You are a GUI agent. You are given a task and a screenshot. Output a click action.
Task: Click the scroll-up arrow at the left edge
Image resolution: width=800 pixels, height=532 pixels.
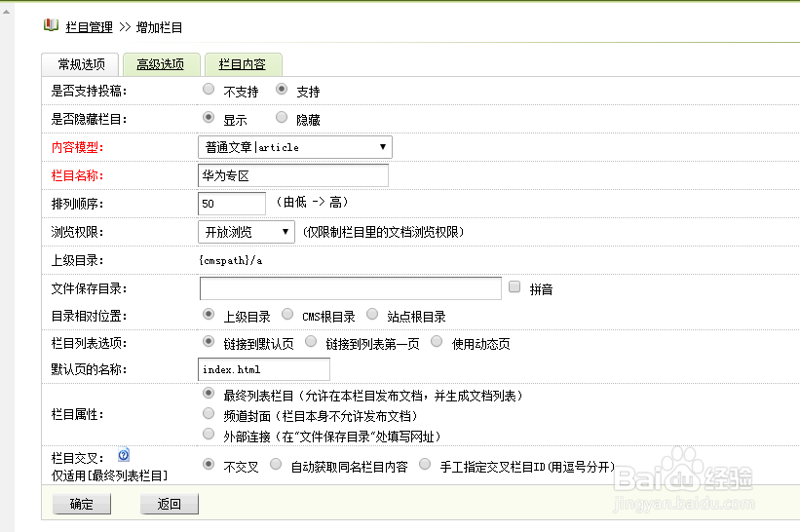tap(6, 12)
